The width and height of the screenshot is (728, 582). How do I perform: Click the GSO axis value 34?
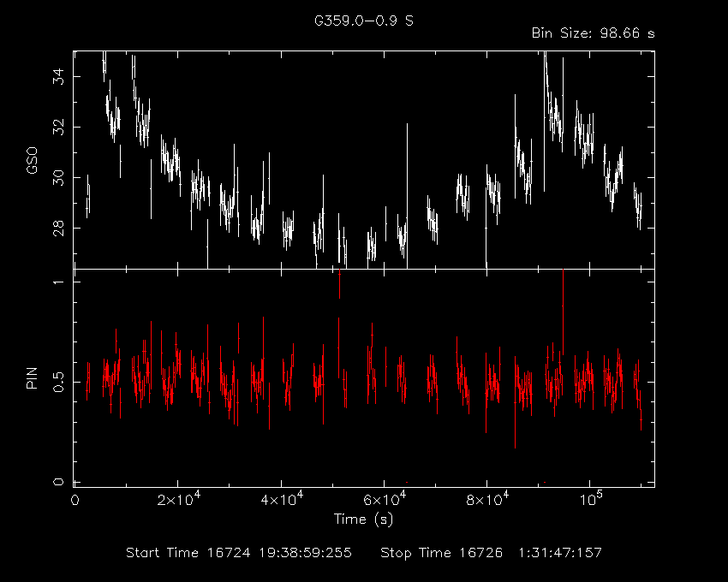point(58,76)
